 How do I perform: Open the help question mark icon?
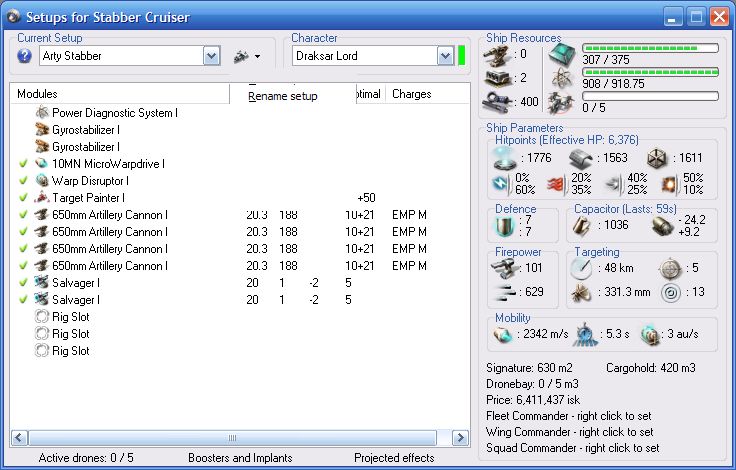pyautogui.click(x=24, y=56)
